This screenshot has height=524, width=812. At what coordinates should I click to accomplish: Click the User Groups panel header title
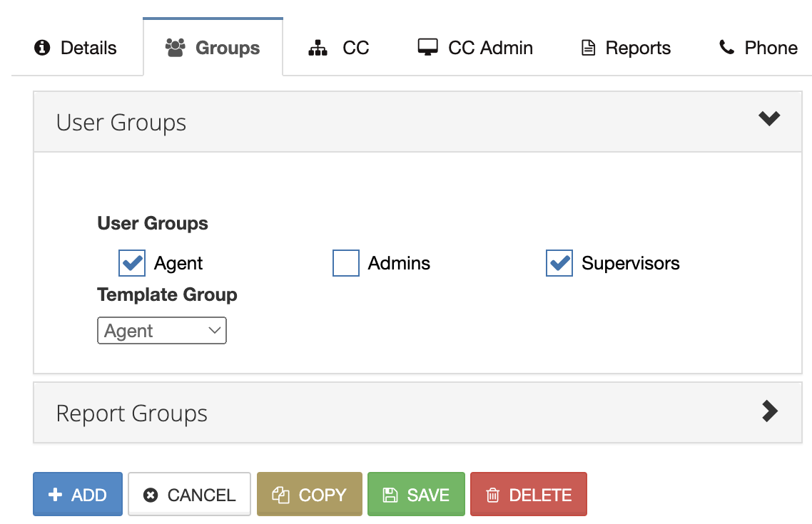pos(121,123)
